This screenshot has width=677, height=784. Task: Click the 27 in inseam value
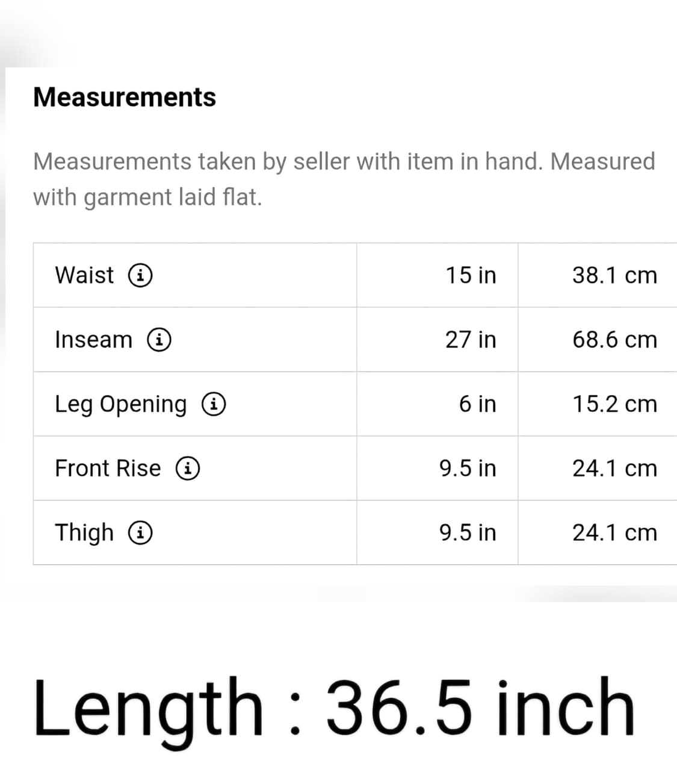[471, 340]
